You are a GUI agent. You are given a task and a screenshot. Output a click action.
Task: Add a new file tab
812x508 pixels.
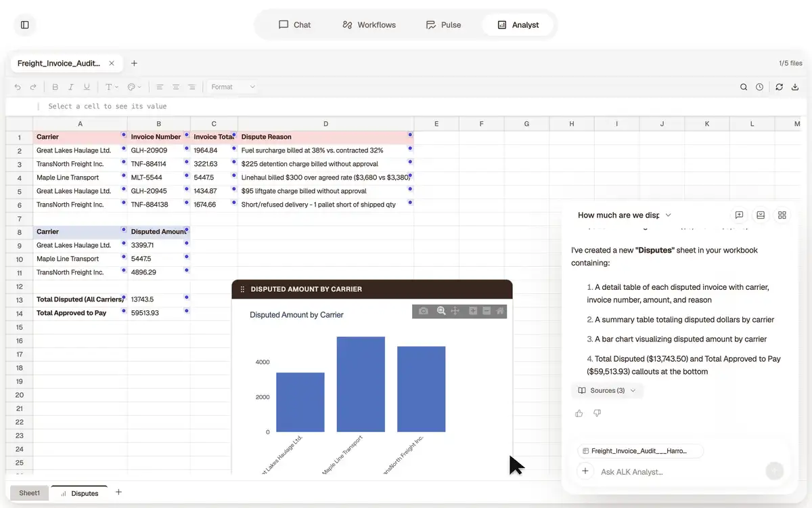(134, 64)
